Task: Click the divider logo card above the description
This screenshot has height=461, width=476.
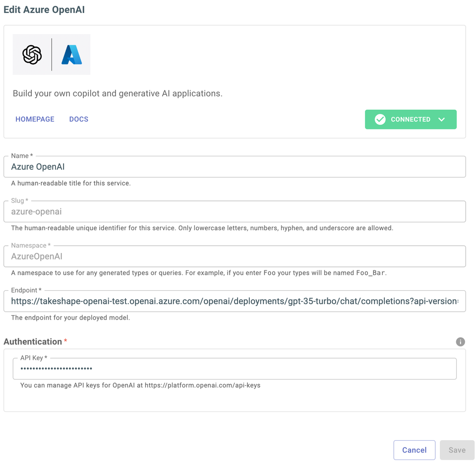Action: pos(51,55)
